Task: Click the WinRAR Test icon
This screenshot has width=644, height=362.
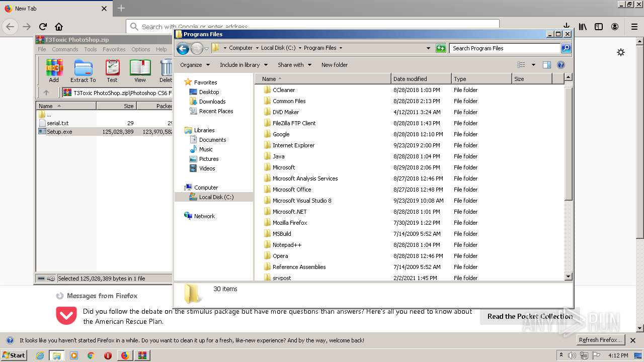Action: click(x=112, y=70)
